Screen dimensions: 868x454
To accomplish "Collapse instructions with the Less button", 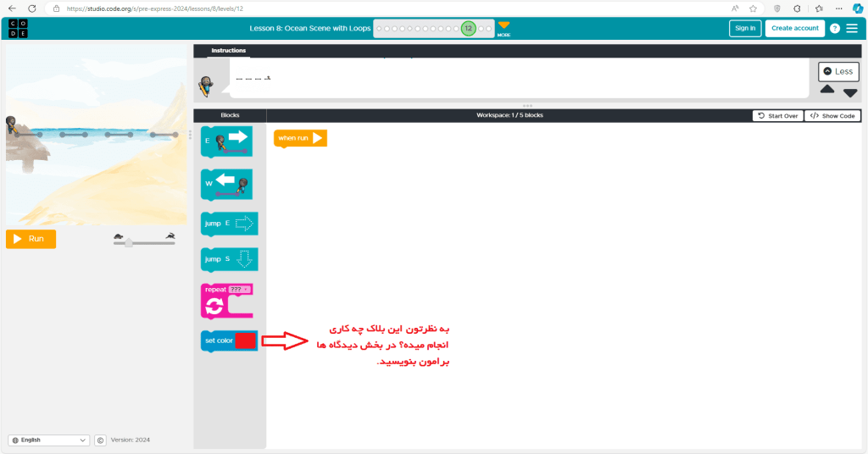I will 838,71.
